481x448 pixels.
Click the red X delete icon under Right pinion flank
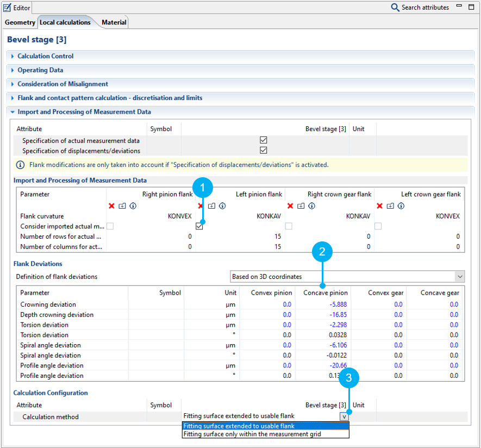pyautogui.click(x=111, y=206)
